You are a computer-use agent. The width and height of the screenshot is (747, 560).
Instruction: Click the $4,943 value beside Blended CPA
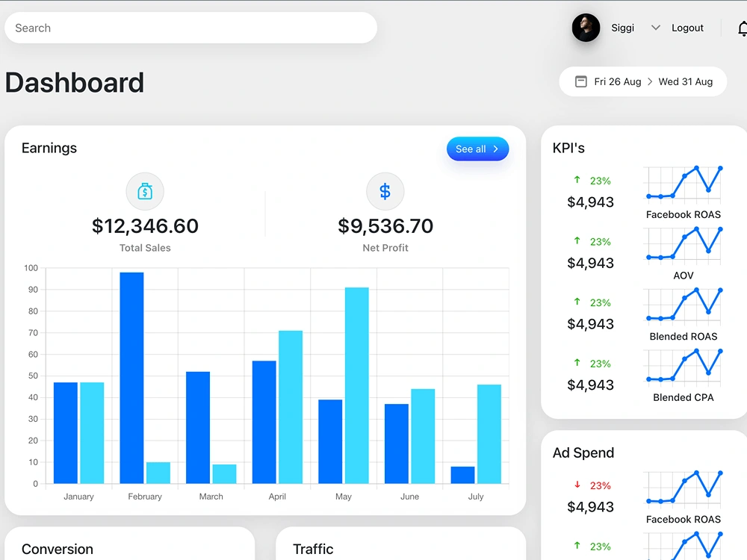point(590,385)
